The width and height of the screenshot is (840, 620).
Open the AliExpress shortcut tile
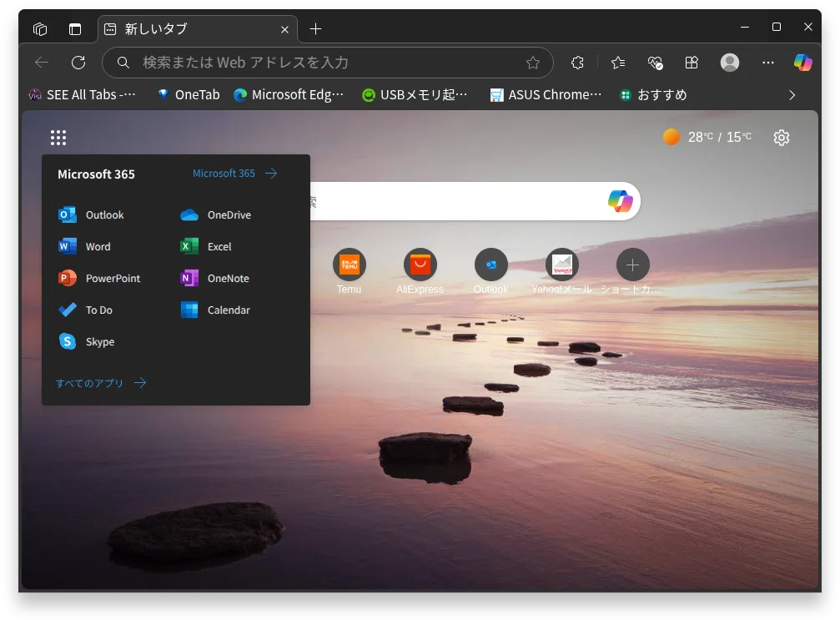point(420,271)
